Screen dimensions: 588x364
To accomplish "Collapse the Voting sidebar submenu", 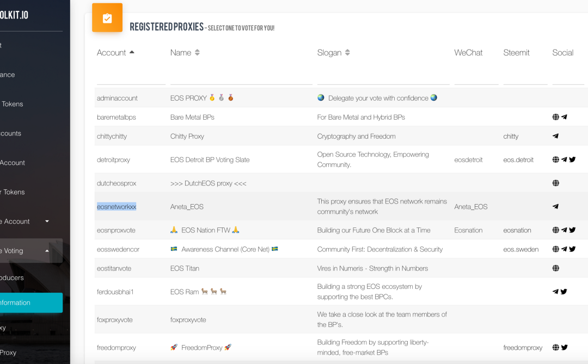I will pos(47,251).
